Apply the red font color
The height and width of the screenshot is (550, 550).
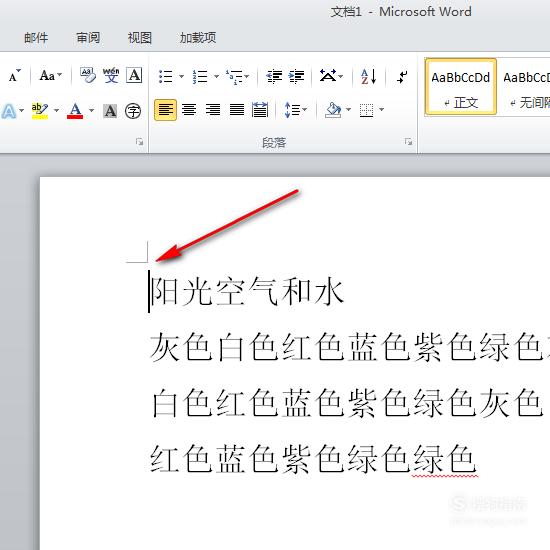(x=75, y=111)
